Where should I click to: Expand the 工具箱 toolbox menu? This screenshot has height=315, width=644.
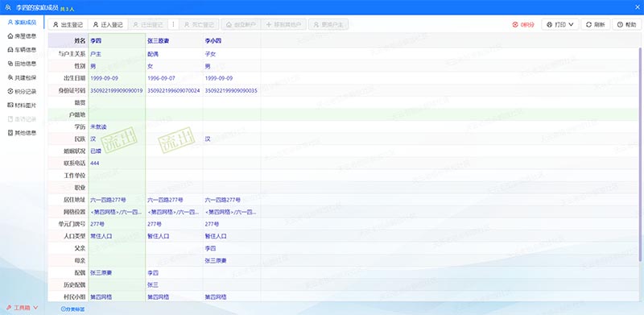23,308
